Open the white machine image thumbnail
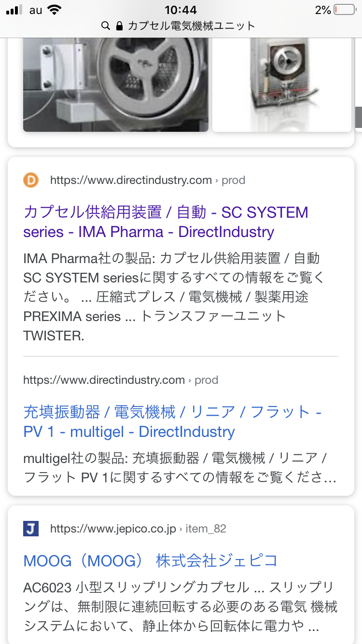The height and width of the screenshot is (644, 362). click(282, 84)
